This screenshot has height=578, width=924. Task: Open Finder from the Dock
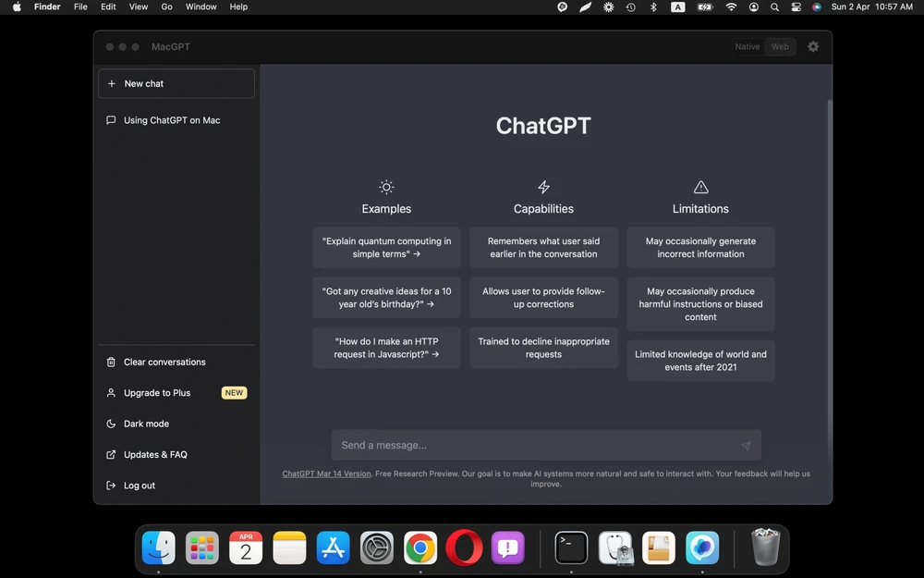(159, 547)
